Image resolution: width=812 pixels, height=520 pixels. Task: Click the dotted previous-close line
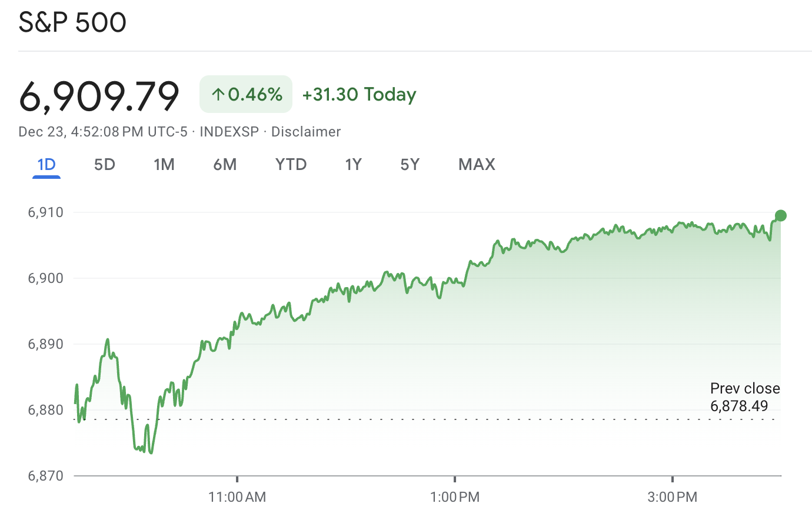point(412,419)
